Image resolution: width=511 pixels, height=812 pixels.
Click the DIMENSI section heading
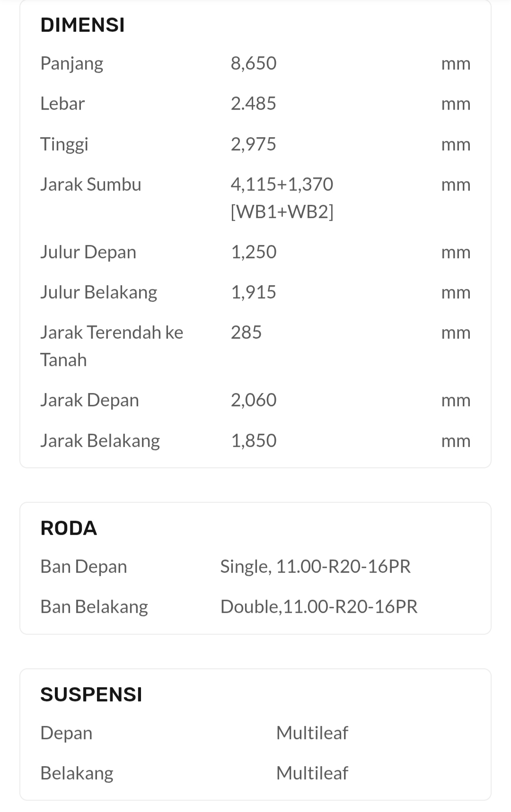[x=82, y=25]
